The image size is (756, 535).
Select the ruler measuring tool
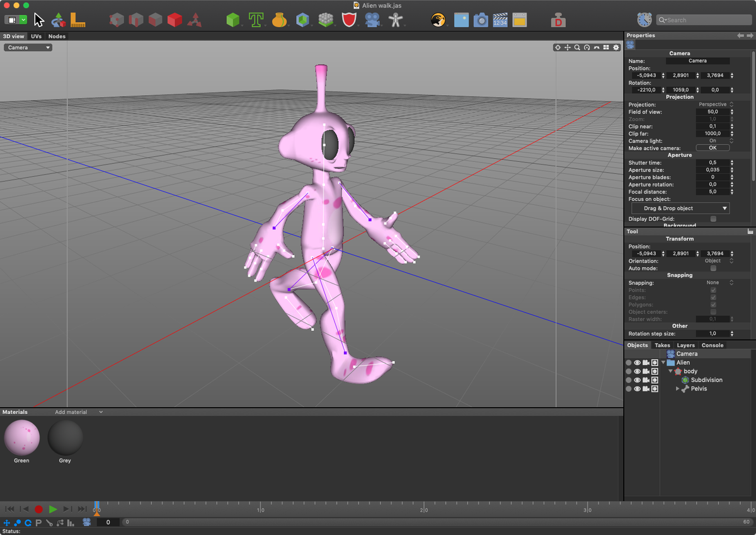(78, 20)
